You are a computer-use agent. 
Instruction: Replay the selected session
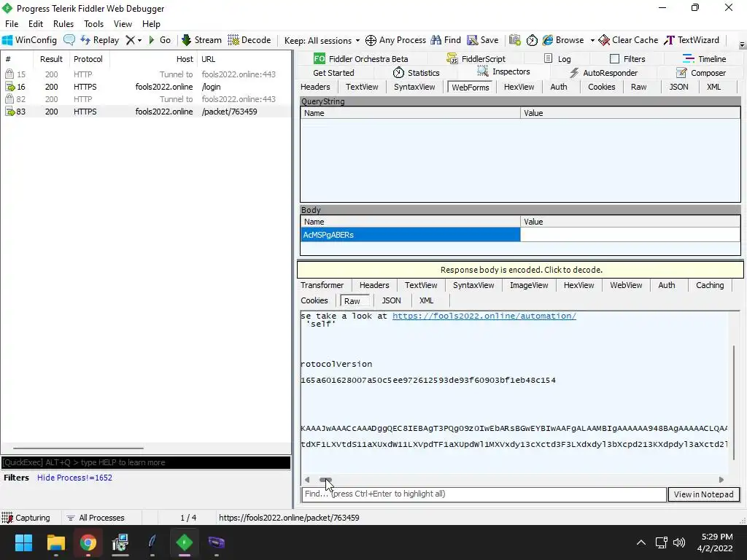coord(99,40)
